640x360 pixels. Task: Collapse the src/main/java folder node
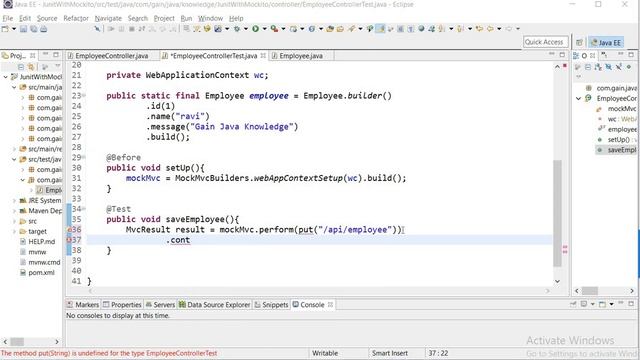(14, 87)
